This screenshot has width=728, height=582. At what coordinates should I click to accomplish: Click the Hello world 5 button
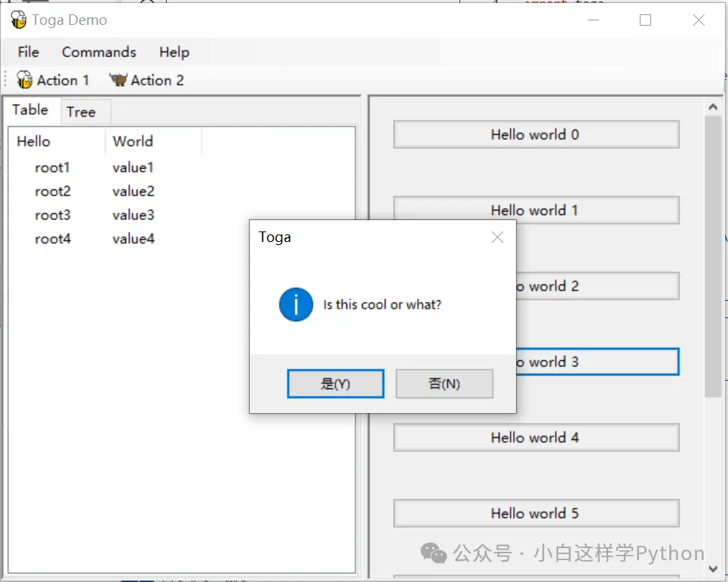[536, 513]
